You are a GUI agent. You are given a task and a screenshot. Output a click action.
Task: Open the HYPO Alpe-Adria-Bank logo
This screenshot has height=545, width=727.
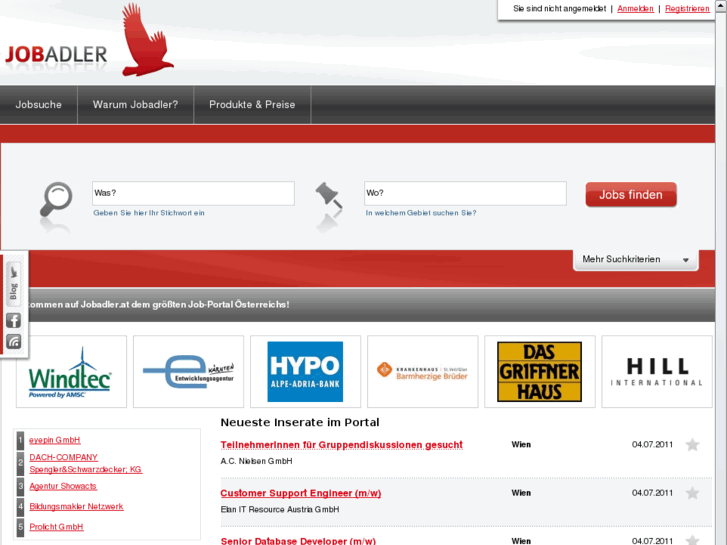pyautogui.click(x=305, y=372)
